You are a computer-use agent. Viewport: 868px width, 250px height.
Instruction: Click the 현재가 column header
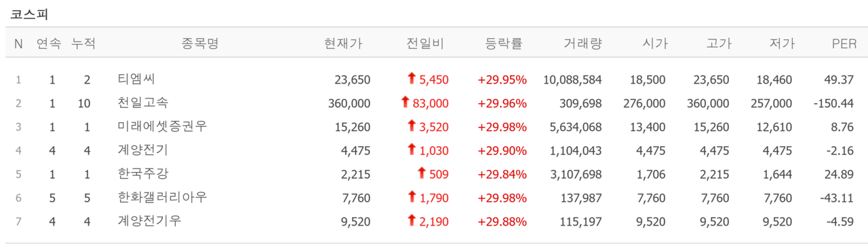coord(343,43)
